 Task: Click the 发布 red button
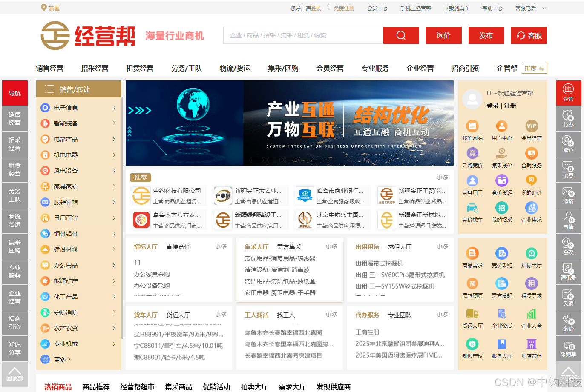[486, 35]
